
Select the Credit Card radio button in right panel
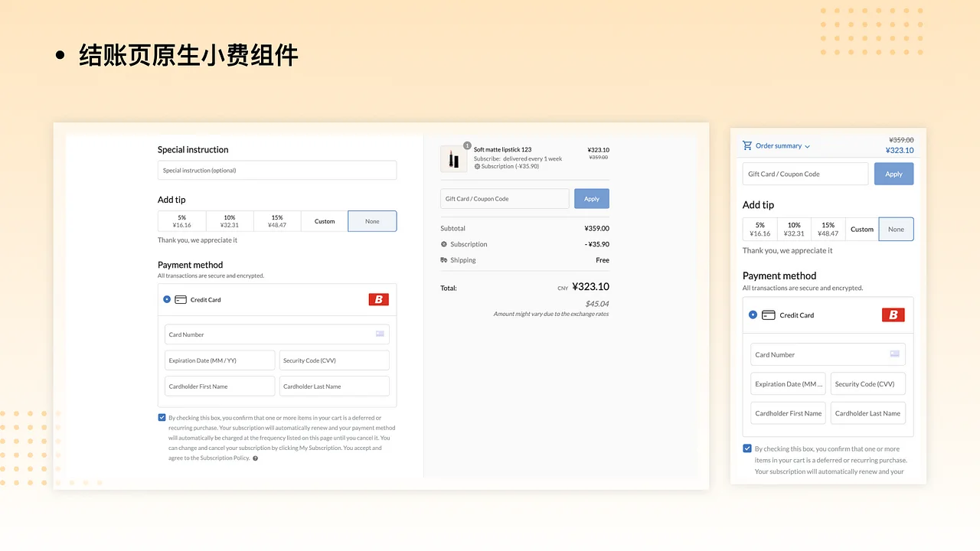[753, 315]
